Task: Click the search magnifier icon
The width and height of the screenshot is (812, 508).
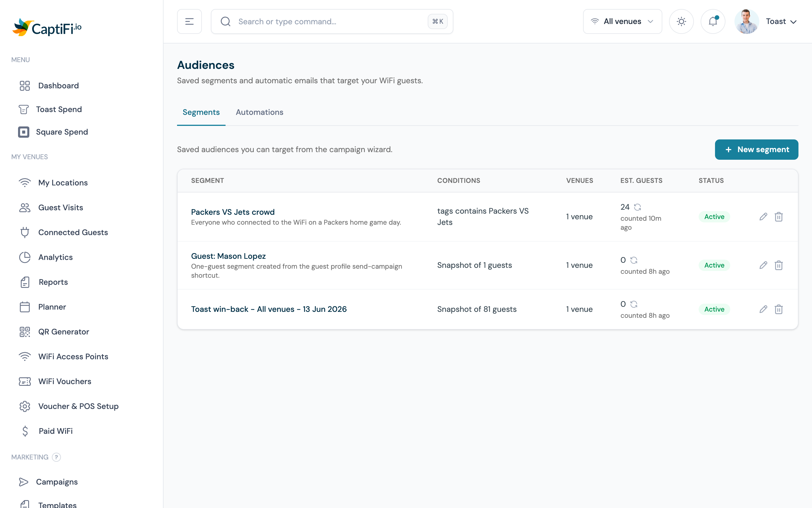Action: pos(226,21)
